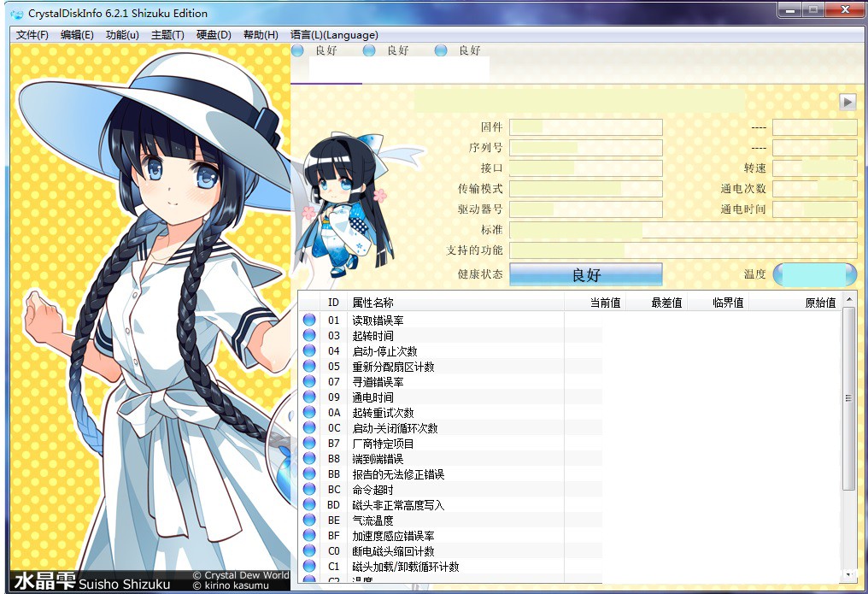
Task: Open the 功能(u) menu
Action: click(122, 35)
